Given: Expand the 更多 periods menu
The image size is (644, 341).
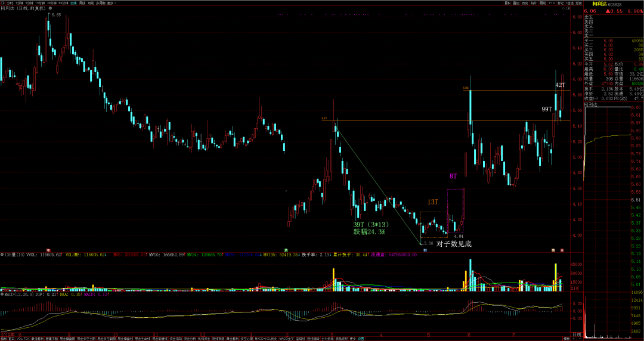Looking at the screenshot, I should tap(112, 3).
